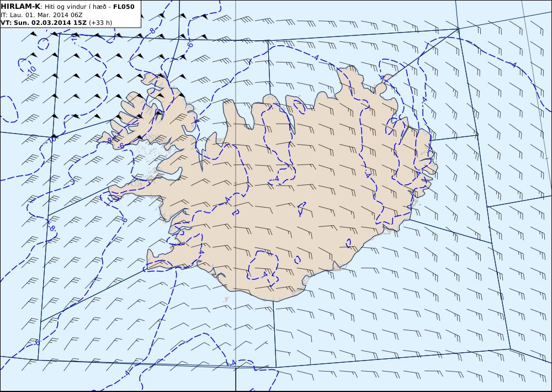Screen dimensions: 552x392
Task: Click the FL050 flight level label
Action: 124,7
